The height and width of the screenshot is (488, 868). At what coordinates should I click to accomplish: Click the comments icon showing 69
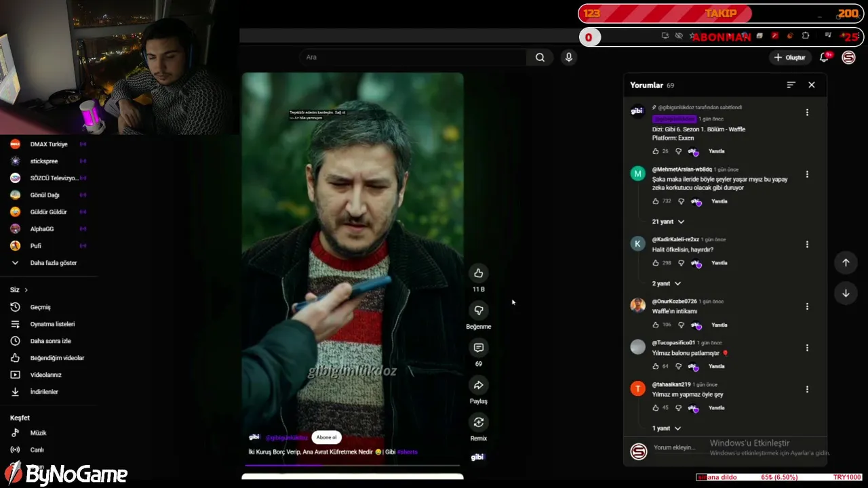point(479,348)
